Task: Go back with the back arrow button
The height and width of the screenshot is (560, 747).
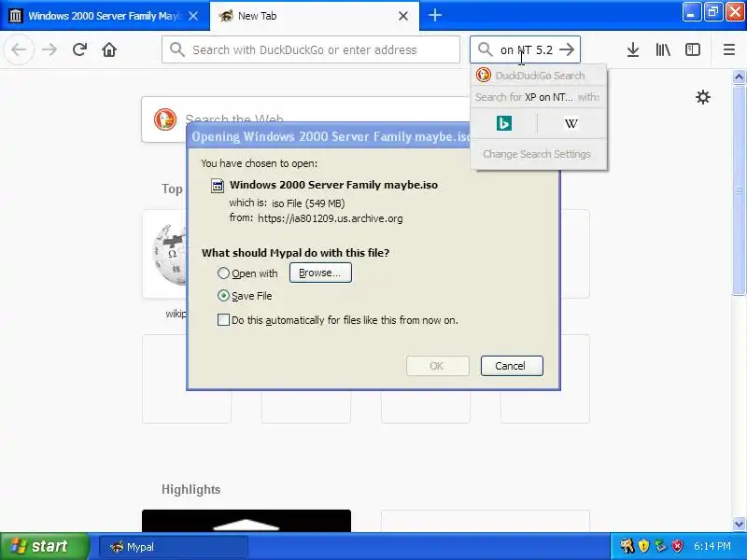Action: pyautogui.click(x=19, y=49)
